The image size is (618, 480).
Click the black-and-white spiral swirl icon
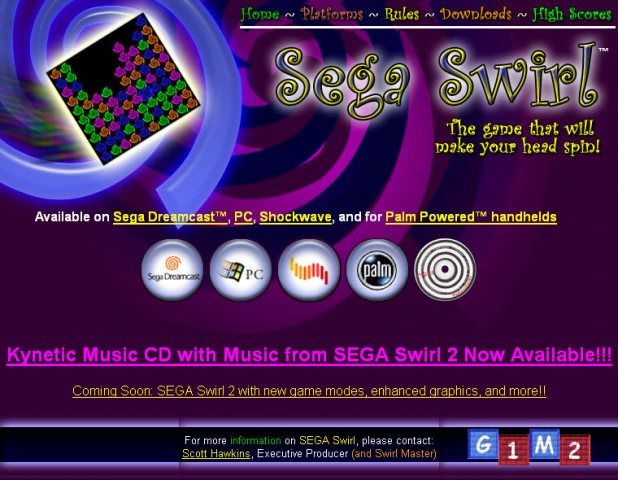click(x=445, y=270)
